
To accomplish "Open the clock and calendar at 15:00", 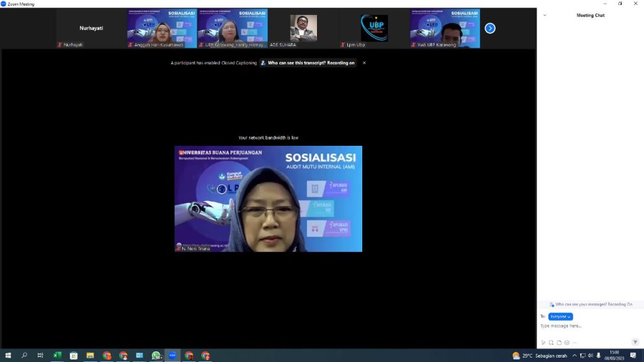I will click(x=614, y=356).
